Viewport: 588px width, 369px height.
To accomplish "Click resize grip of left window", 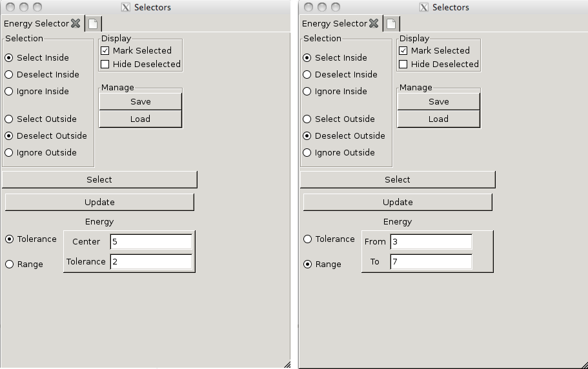I will [x=287, y=364].
